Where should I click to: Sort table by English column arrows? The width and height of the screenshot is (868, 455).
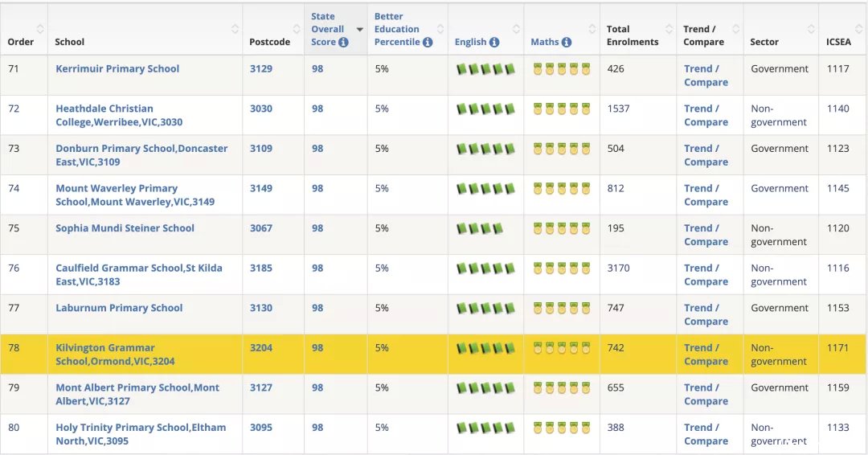coord(517,29)
